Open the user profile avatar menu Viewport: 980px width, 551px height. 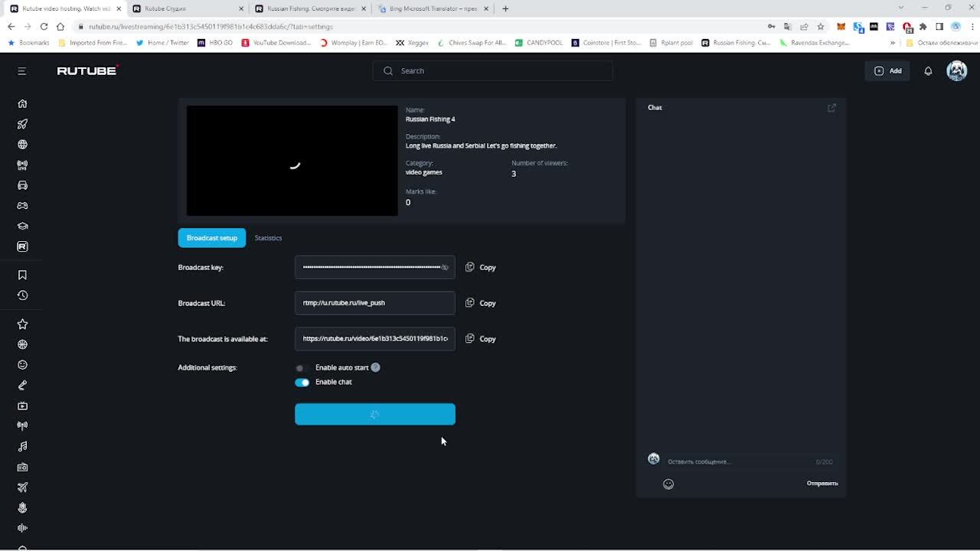point(956,70)
